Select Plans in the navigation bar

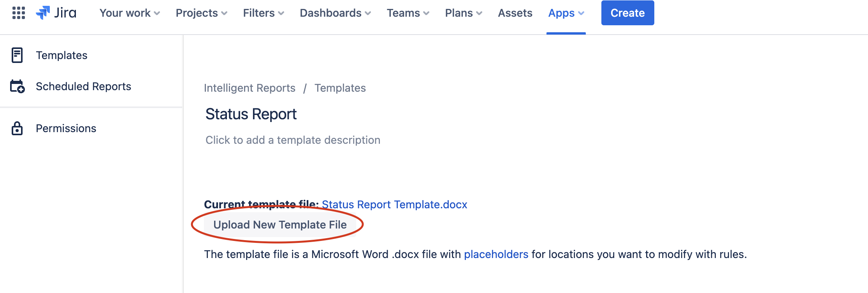pyautogui.click(x=463, y=12)
